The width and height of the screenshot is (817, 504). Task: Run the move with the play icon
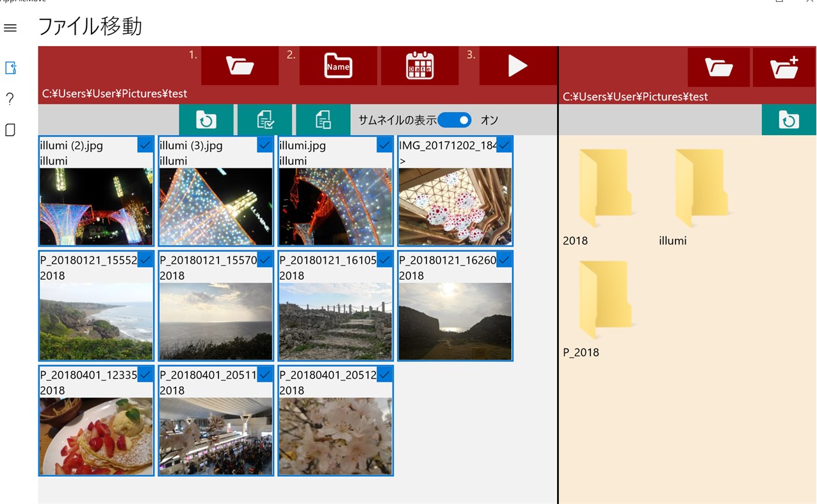517,65
